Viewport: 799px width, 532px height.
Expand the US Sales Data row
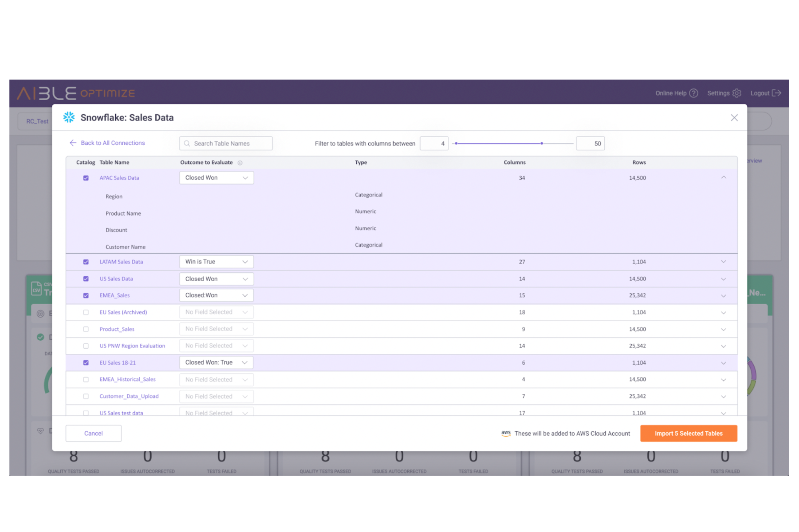(x=723, y=279)
